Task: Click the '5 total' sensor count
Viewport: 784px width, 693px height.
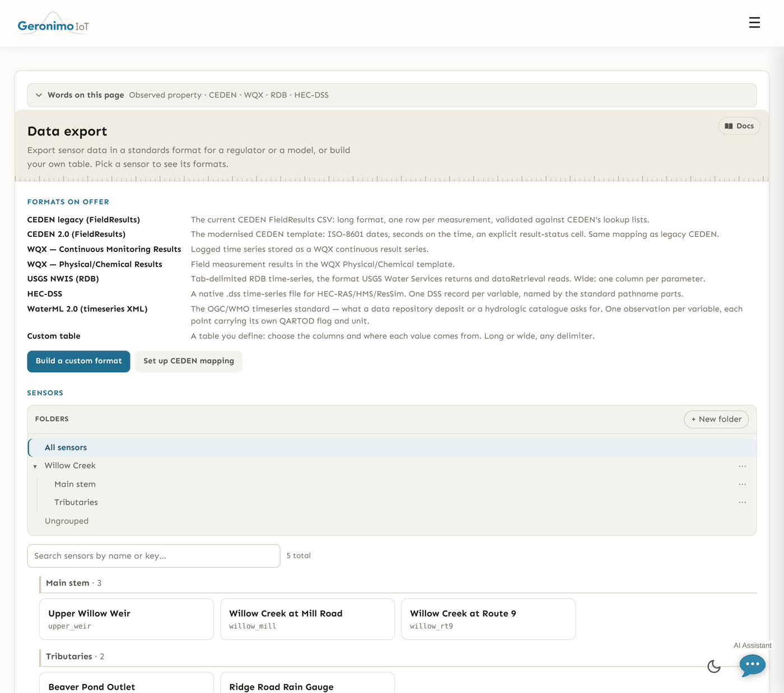Action: coord(298,556)
